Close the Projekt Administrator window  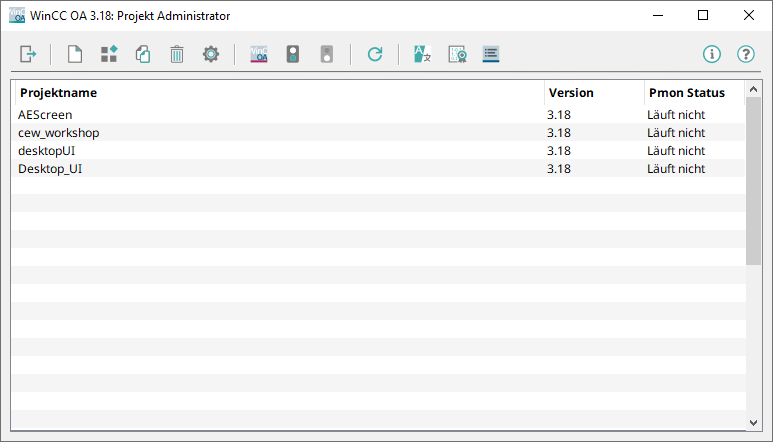click(749, 15)
